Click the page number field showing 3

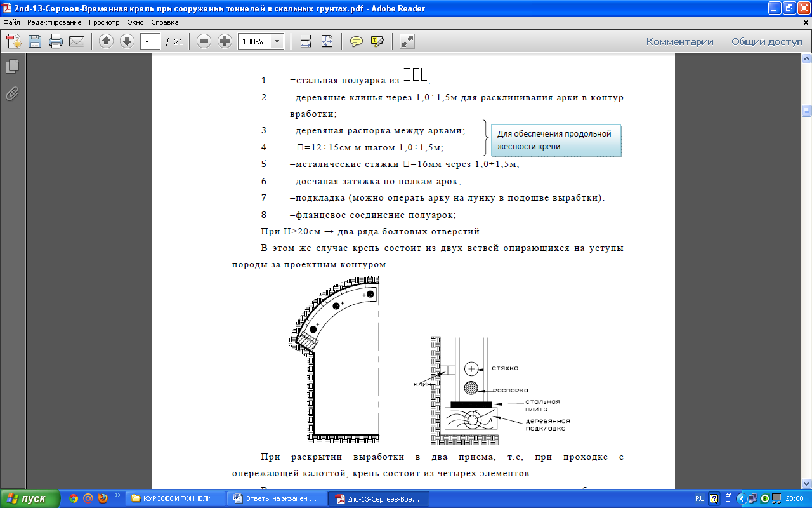coord(150,41)
